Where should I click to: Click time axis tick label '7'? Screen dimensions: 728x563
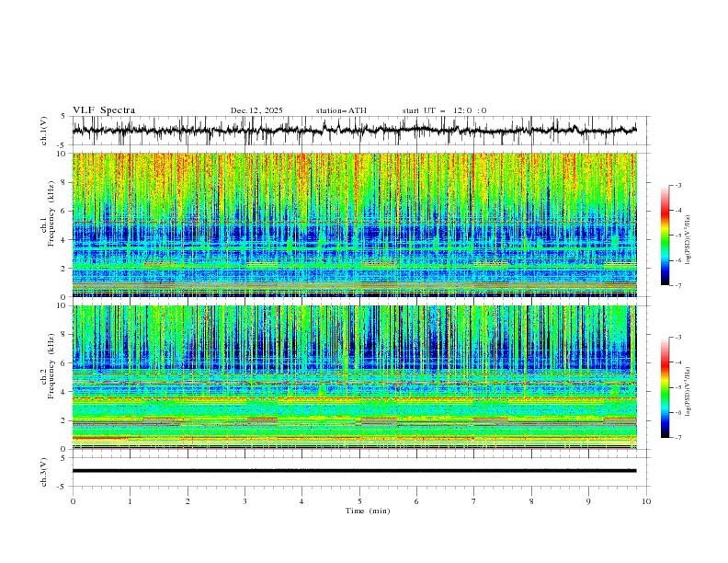[x=474, y=501]
